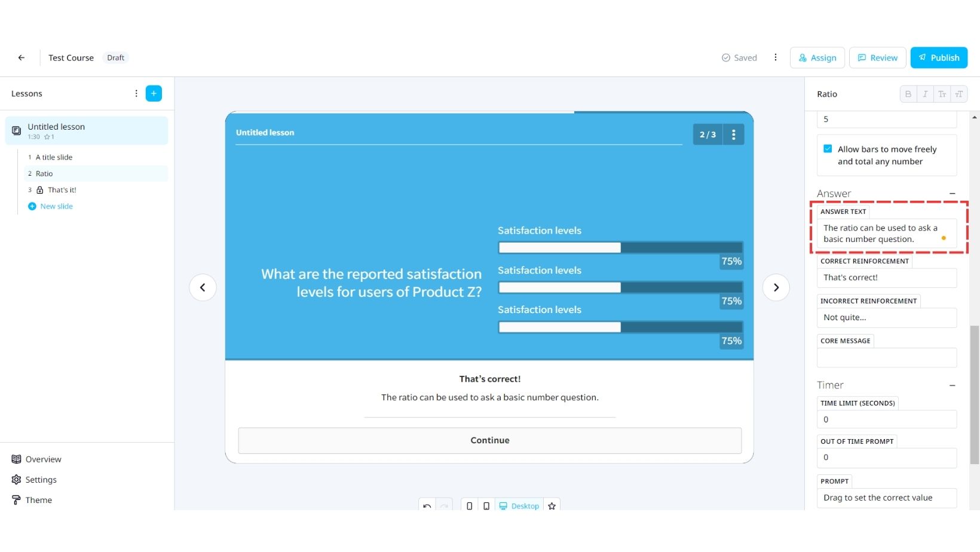980x552 pixels.
Task: Open the course three-dot menu near Saved
Action: tap(775, 57)
